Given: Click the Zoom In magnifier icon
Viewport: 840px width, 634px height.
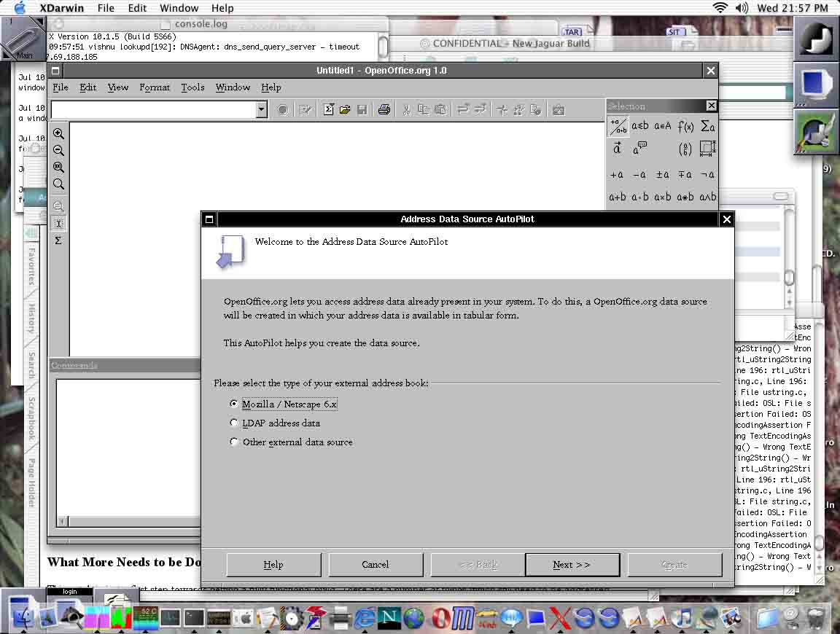Looking at the screenshot, I should tap(58, 133).
